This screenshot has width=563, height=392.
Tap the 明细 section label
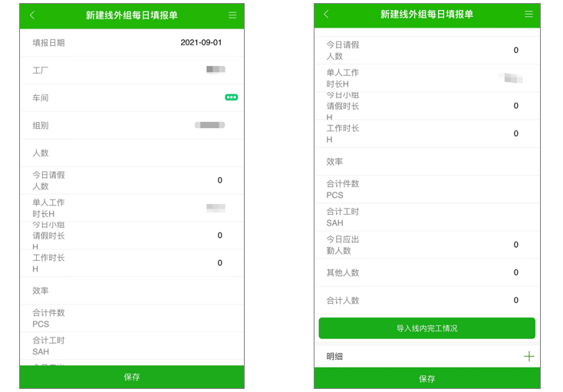(x=334, y=357)
